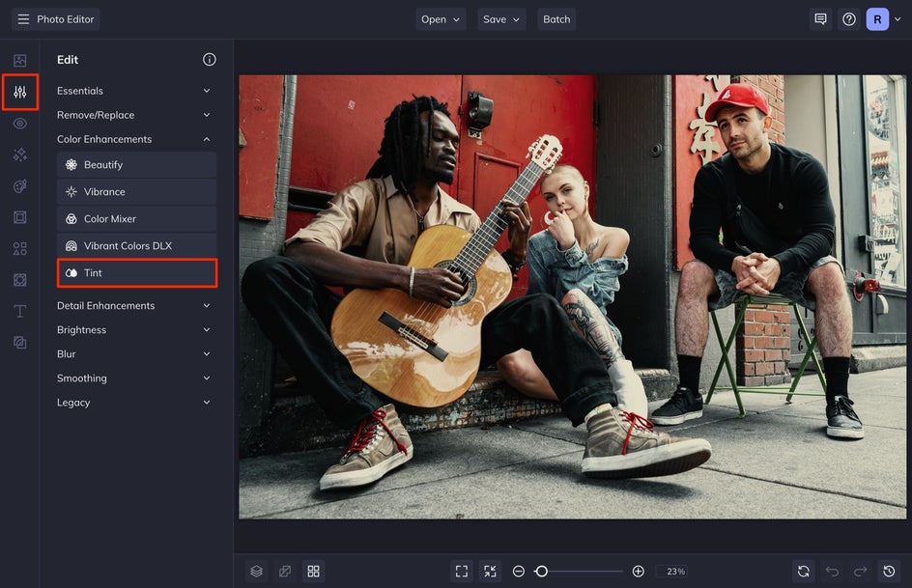Click the photo on the canvas
The height and width of the screenshot is (588, 912).
pyautogui.click(x=572, y=296)
